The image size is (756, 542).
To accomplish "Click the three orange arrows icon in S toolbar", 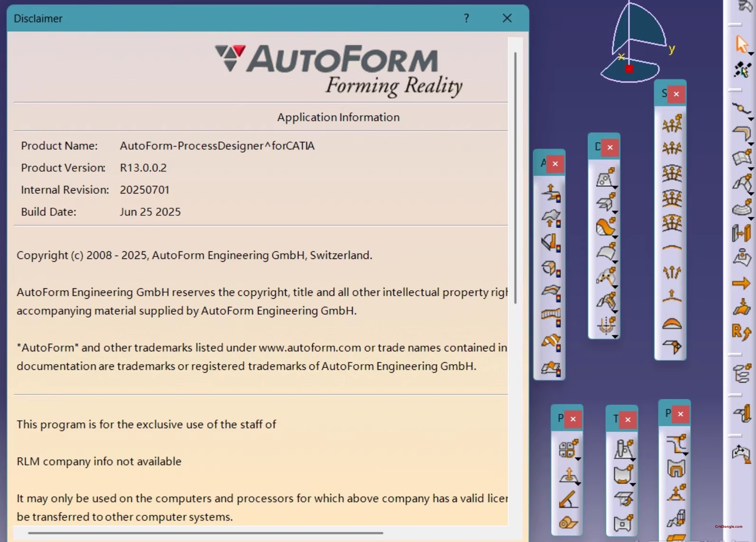I will [x=672, y=272].
